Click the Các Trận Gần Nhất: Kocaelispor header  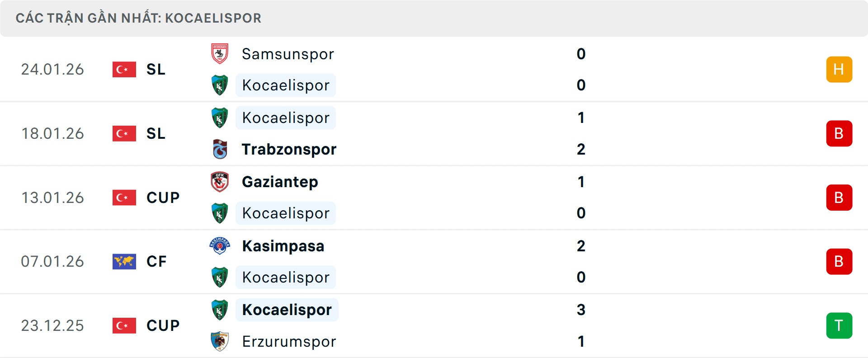coord(138,18)
